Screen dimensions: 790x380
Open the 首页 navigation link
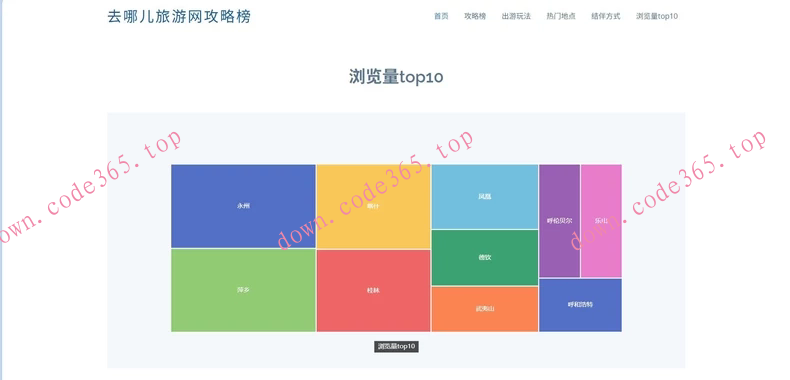click(441, 16)
